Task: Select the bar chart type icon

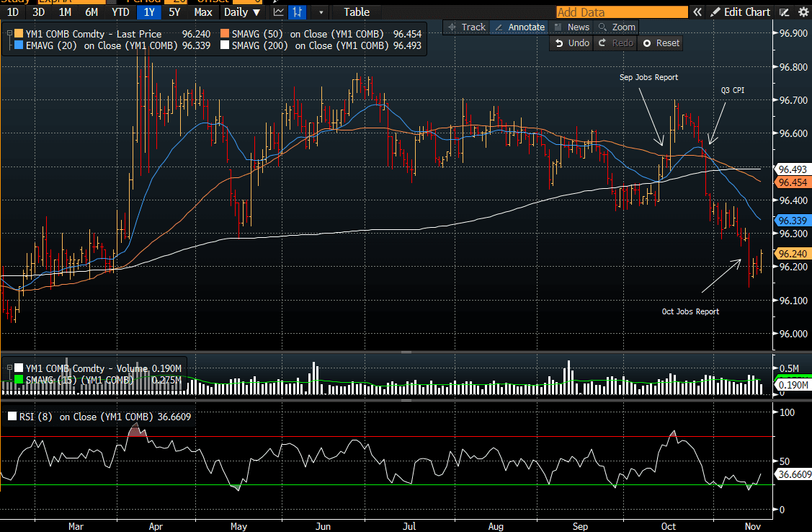Action: coord(297,12)
